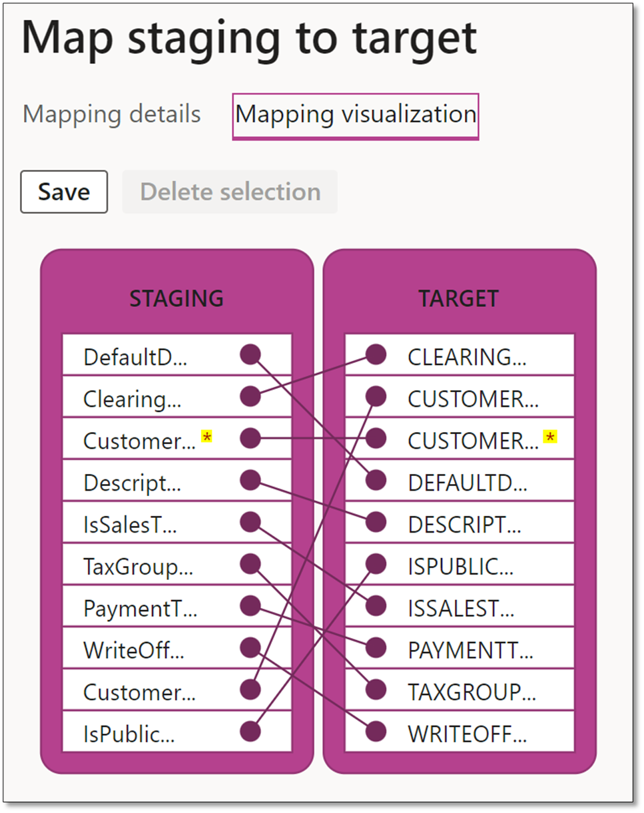This screenshot has height=813, width=644.
Task: Click the target node for CLEARING field
Action: (375, 354)
